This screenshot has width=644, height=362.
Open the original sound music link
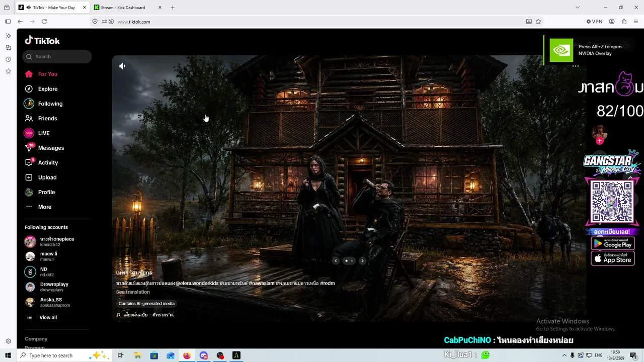pyautogui.click(x=145, y=315)
